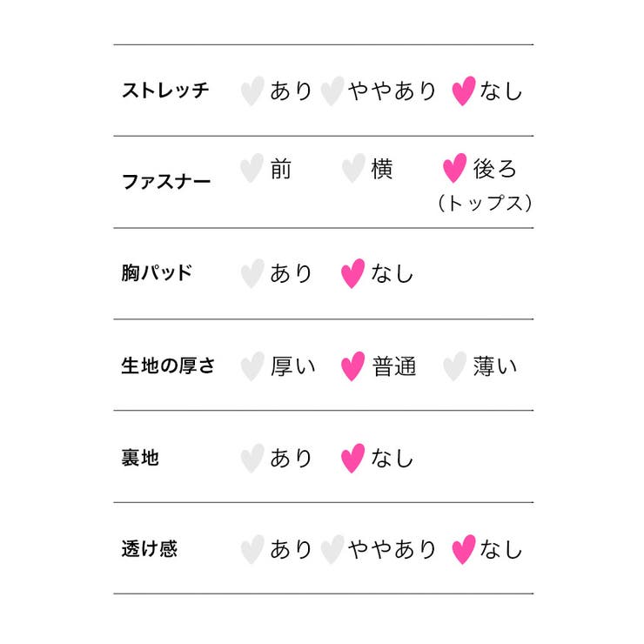Screen dimensions: 644x644
Task: Click the ファスナー row label
Action: point(165,182)
